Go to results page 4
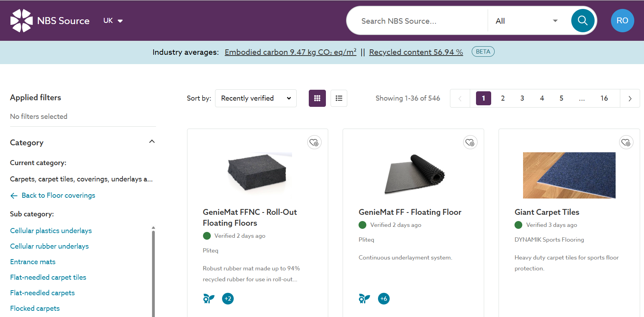The image size is (644, 317). pos(542,98)
